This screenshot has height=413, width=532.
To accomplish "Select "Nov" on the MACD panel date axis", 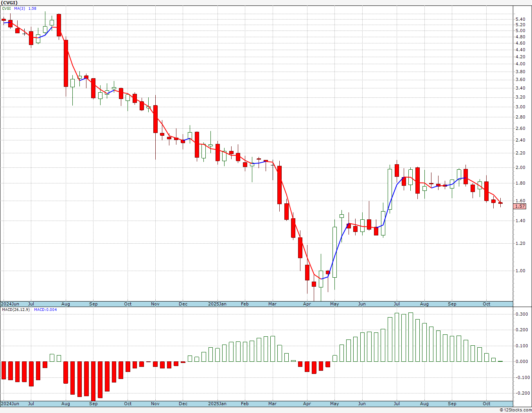I will [155, 404].
